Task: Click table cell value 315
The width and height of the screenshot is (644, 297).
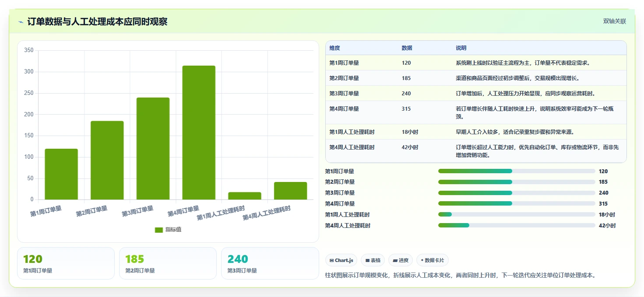Action: click(406, 109)
